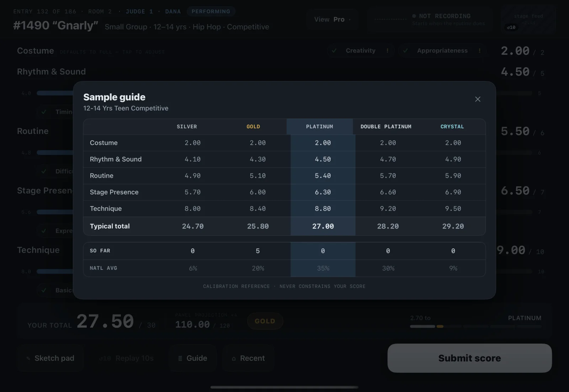Click the stage feed thumbnail
The image size is (569, 392).
[528, 20]
